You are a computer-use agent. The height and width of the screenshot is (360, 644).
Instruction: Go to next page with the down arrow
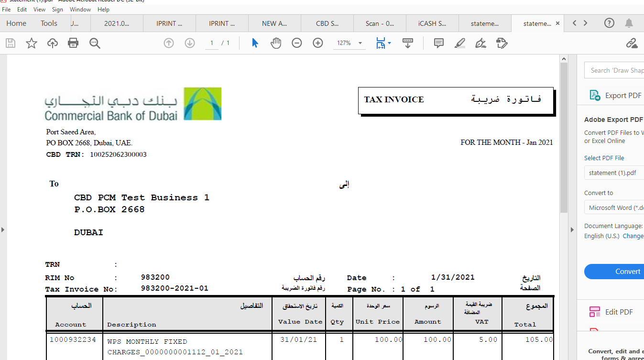pyautogui.click(x=190, y=43)
